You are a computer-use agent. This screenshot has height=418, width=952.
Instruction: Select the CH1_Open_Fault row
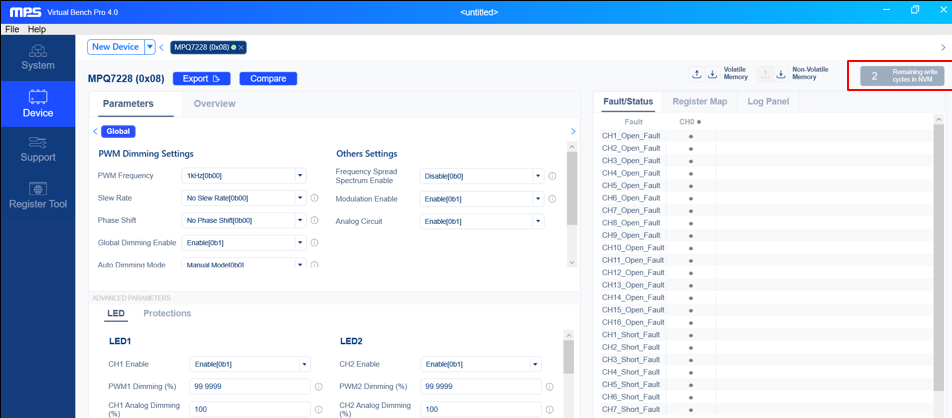pos(765,136)
